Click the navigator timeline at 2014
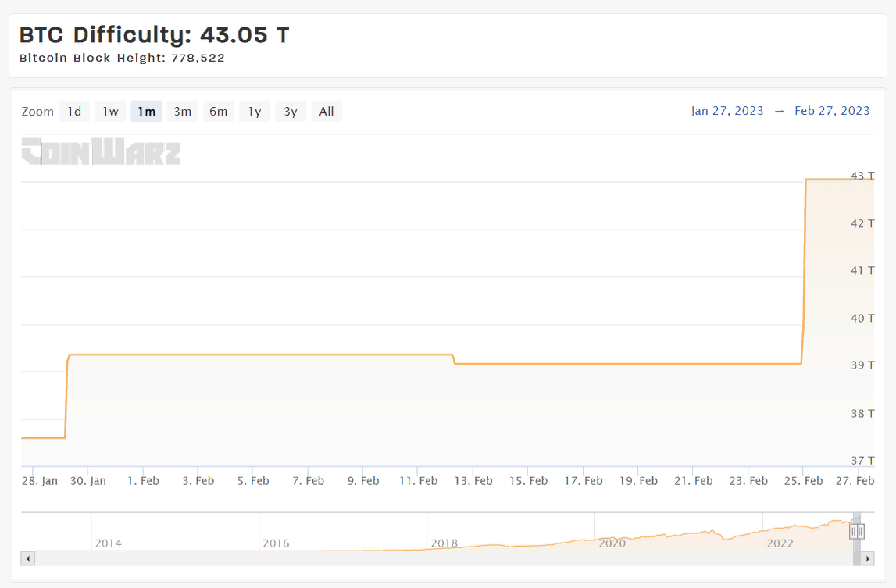 click(x=108, y=543)
